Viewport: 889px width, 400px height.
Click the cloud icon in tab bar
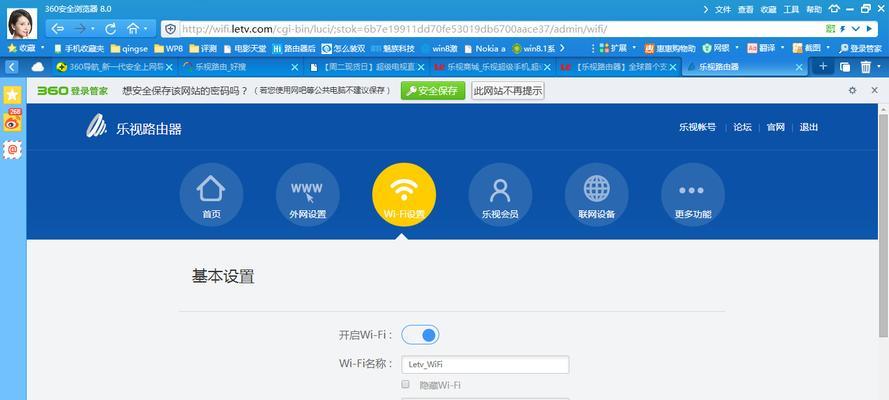click(37, 67)
